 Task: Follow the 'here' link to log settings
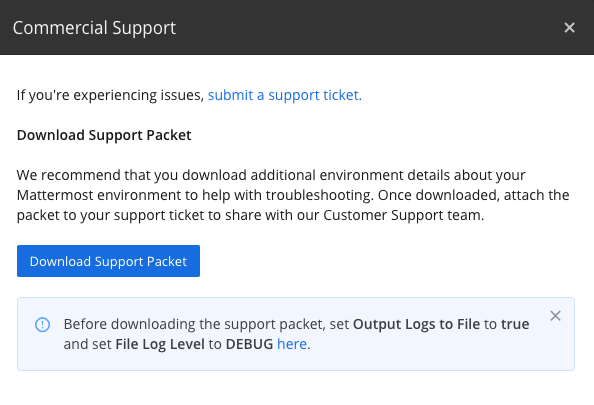tap(292, 344)
